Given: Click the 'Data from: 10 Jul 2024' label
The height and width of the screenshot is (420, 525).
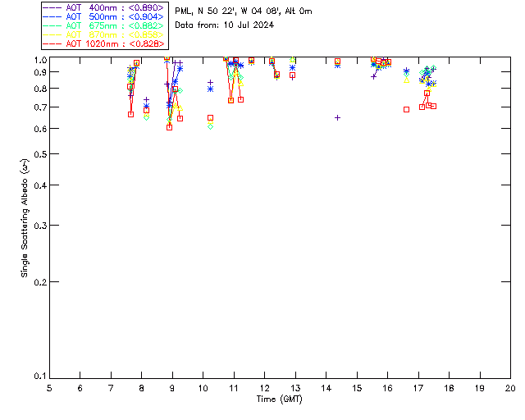Looking at the screenshot, I should click(224, 25).
